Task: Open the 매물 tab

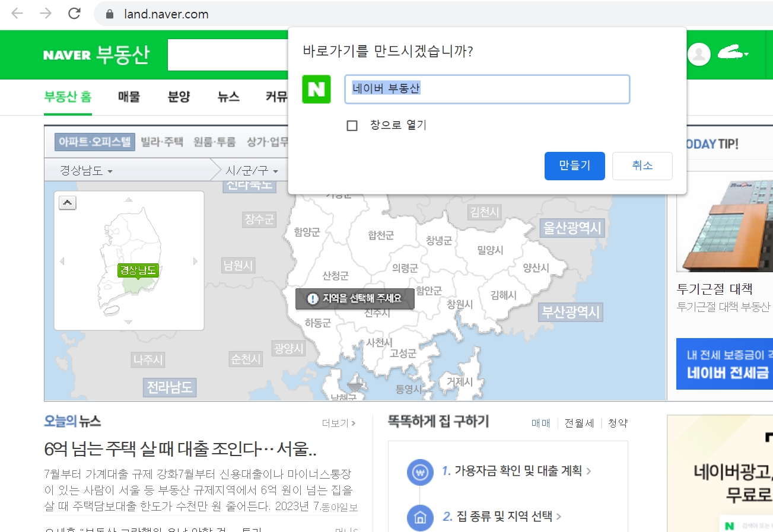Action: [129, 97]
